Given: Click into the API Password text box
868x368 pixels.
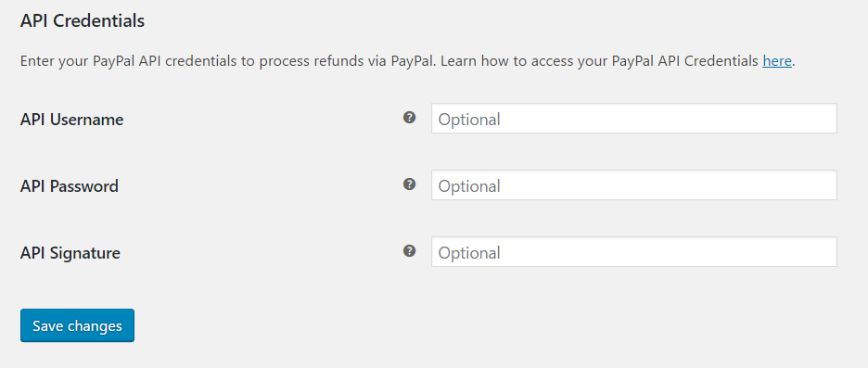Looking at the screenshot, I should pyautogui.click(x=633, y=185).
